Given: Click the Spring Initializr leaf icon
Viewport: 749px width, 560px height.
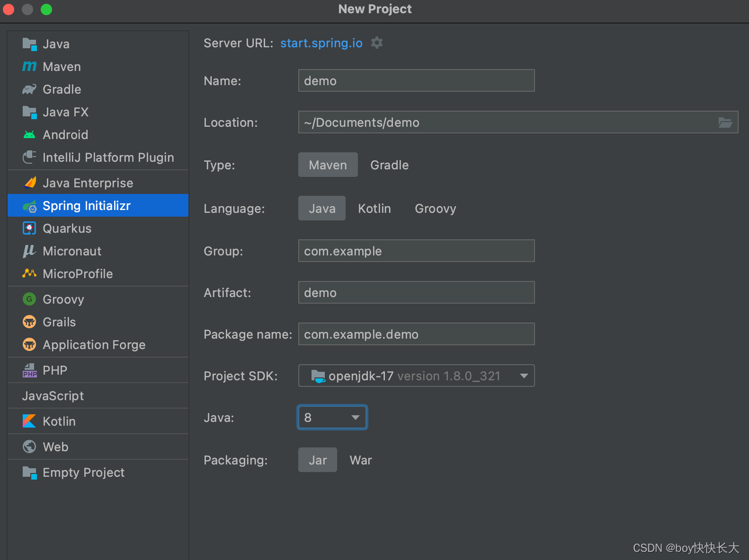Looking at the screenshot, I should [29, 206].
